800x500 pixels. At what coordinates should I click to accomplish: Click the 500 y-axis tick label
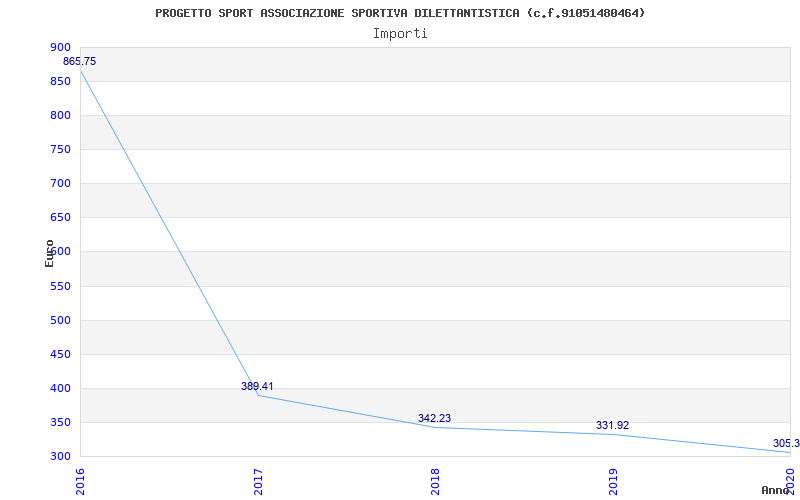coord(60,320)
